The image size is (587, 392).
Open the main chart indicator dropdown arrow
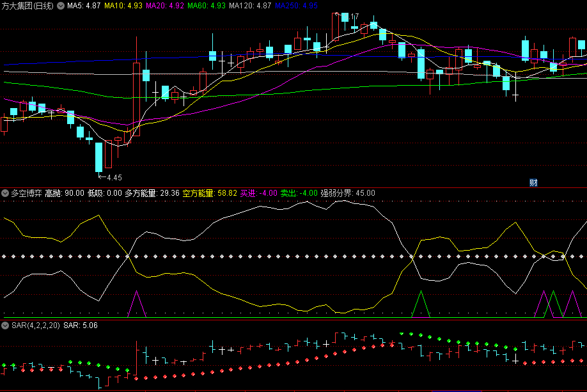click(61, 6)
